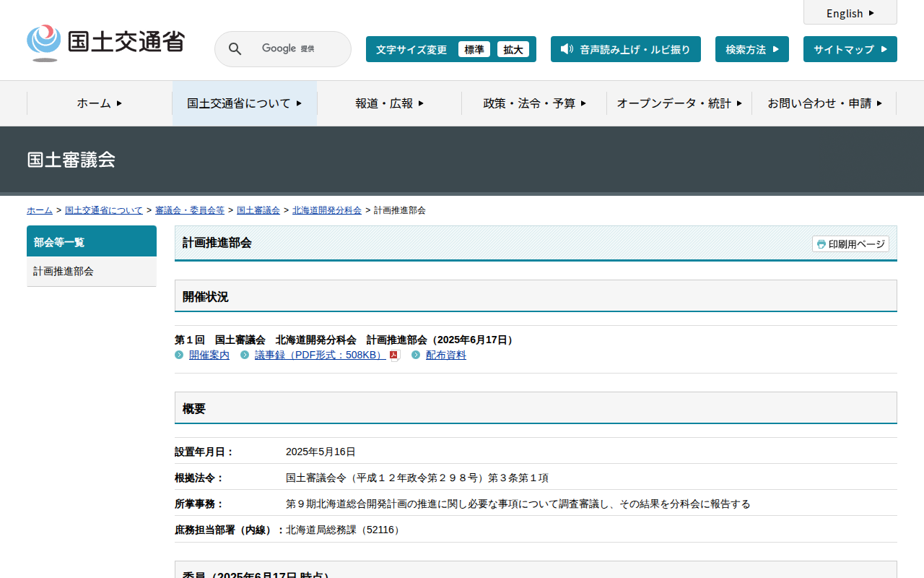Image resolution: width=924 pixels, height=578 pixels.
Task: Set font size to 標準
Action: (474, 49)
